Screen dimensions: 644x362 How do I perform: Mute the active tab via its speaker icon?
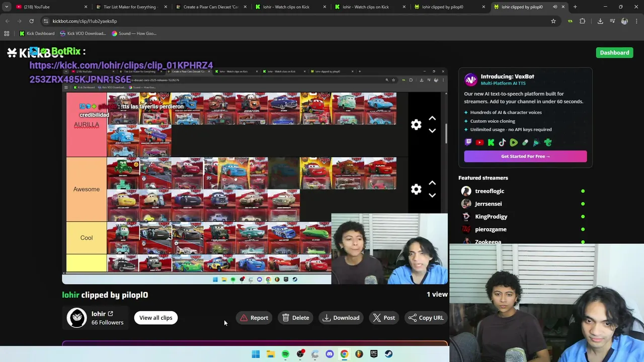[555, 7]
